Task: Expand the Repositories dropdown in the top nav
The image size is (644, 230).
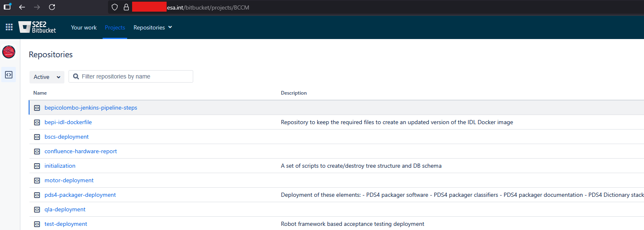Action: [x=152, y=27]
